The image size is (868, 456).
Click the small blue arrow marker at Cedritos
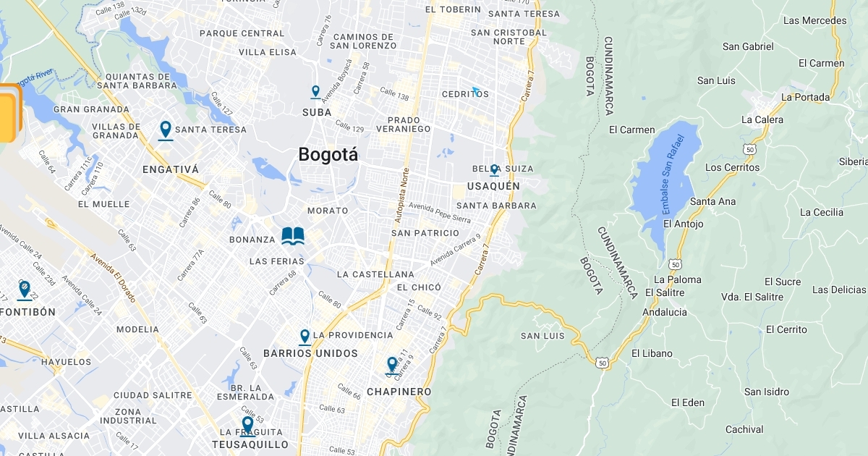point(476,91)
